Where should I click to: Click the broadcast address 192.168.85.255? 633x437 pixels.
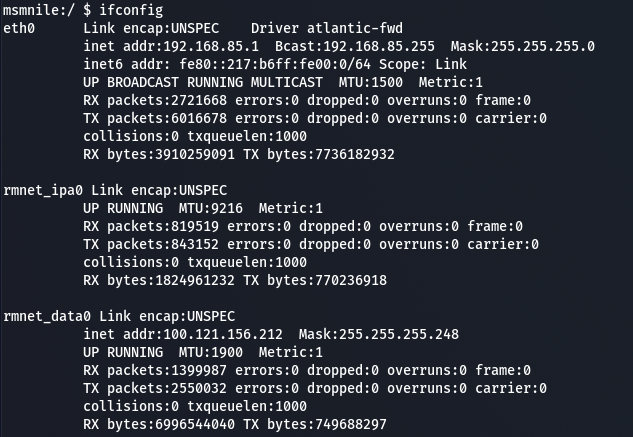[379, 46]
